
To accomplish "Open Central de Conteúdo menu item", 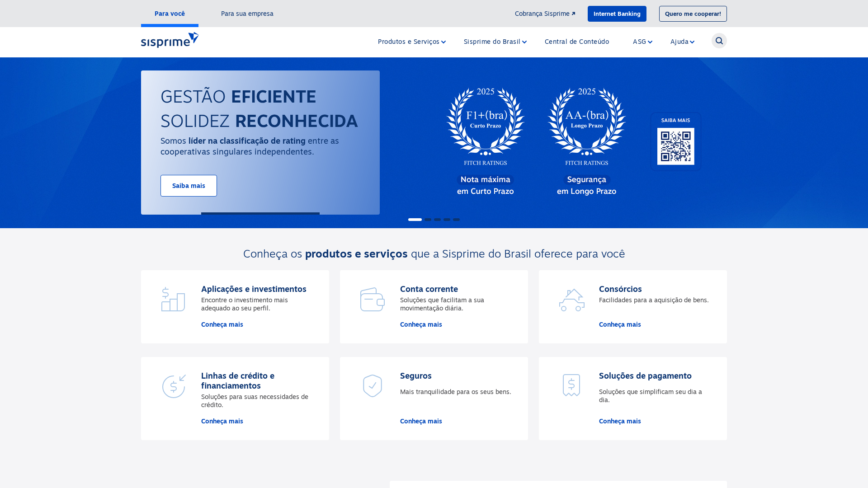I will (x=576, y=42).
